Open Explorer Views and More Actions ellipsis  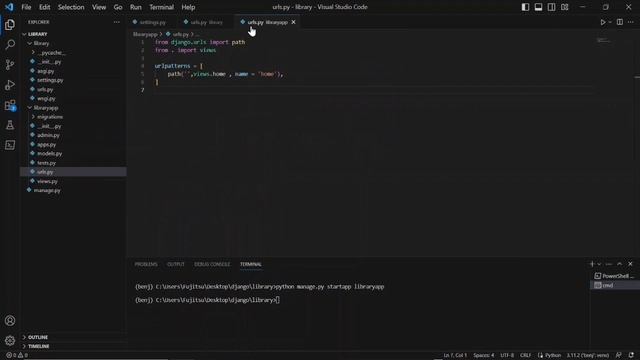117,22
